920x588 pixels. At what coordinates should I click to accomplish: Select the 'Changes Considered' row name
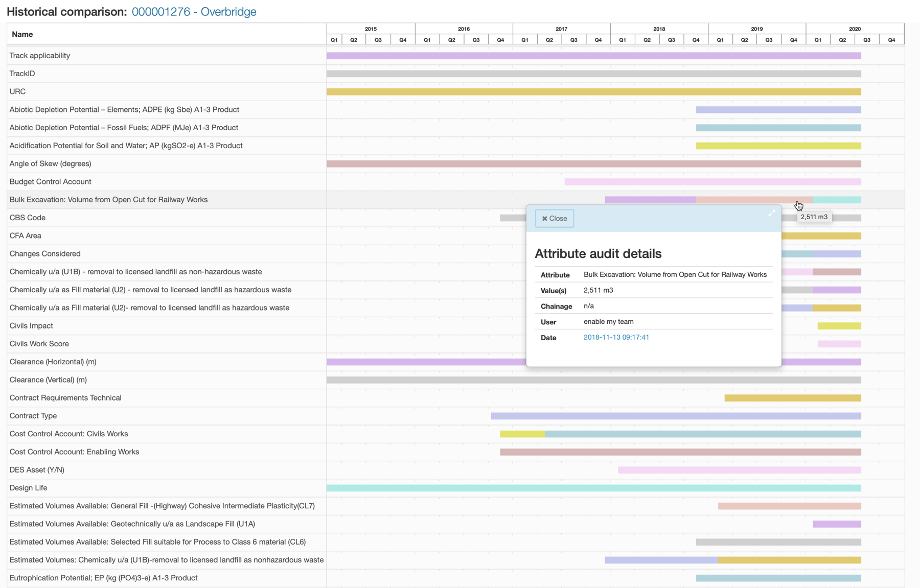click(x=45, y=254)
